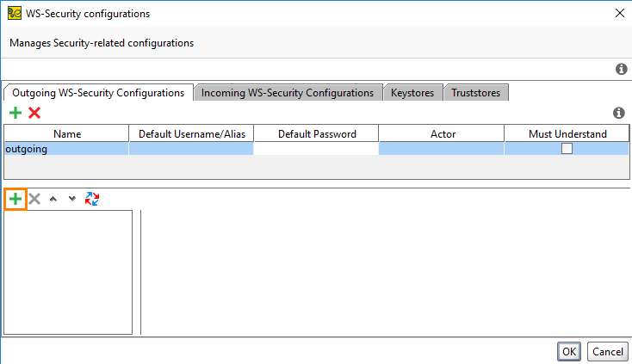Viewport: 632px width, 364px height.
Task: Close the WS-Security configurations dialog
Action: 619,14
